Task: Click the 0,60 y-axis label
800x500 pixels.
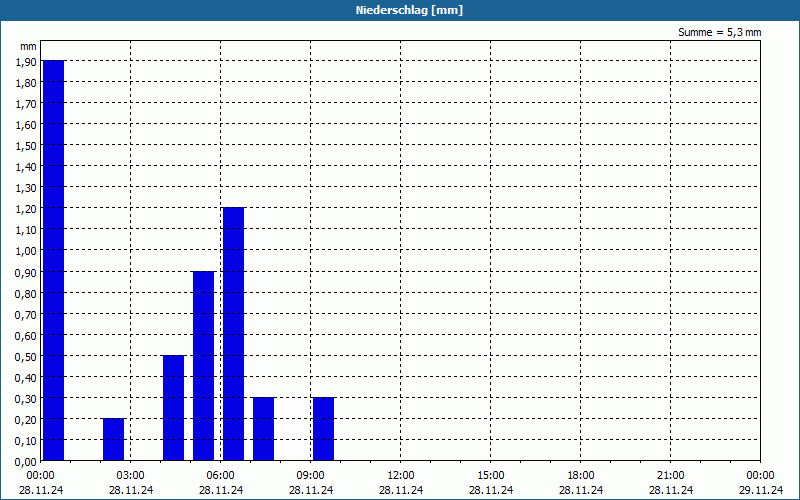Action: pyautogui.click(x=27, y=335)
